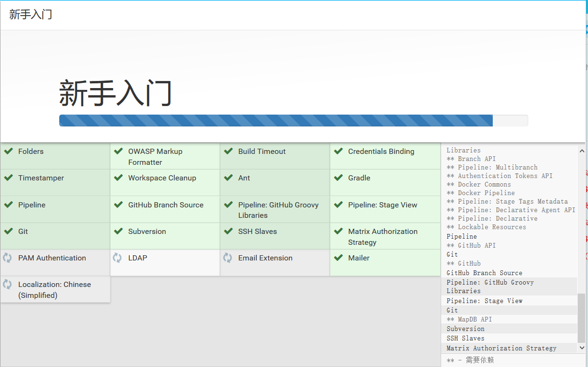
Task: Click the checkmark next to Subversion tile
Action: click(118, 232)
